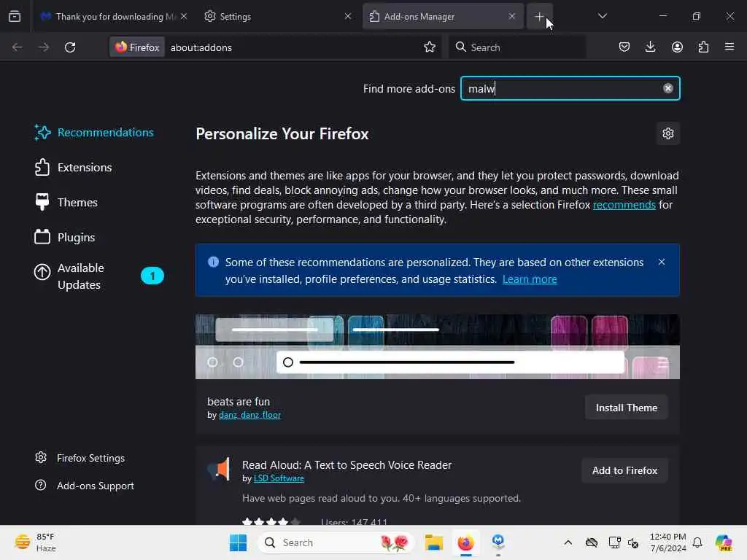747x560 pixels.
Task: Open the display network tray icon
Action: click(x=614, y=542)
